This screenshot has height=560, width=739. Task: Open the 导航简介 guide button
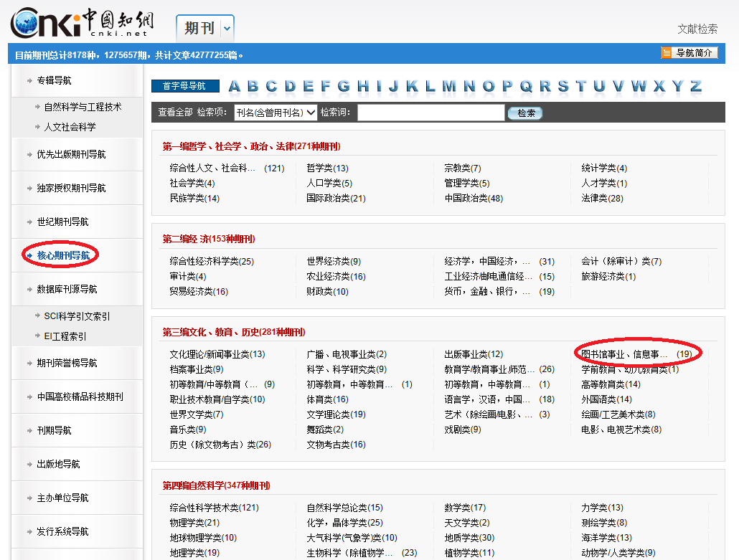[689, 53]
